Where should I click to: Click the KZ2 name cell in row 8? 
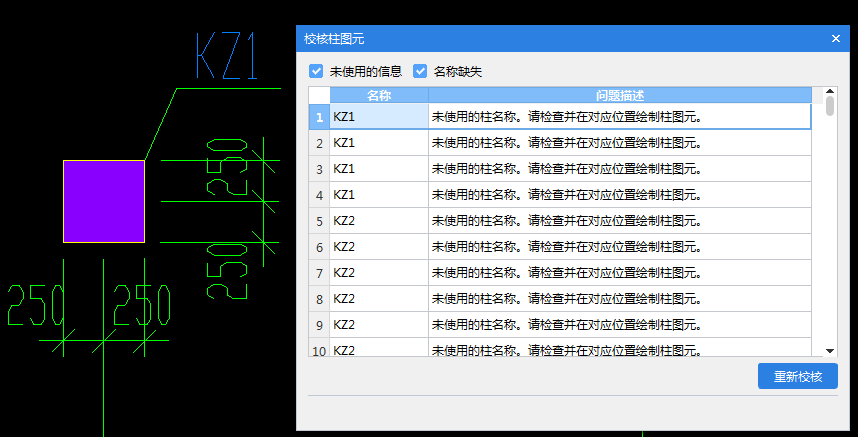pyautogui.click(x=379, y=299)
